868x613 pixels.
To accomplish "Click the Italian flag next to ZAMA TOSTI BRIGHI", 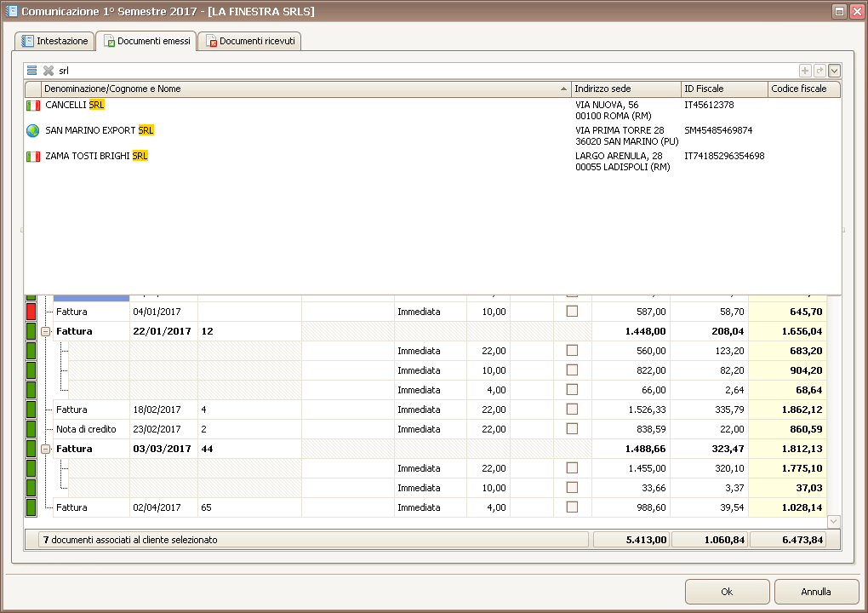I will tap(33, 157).
